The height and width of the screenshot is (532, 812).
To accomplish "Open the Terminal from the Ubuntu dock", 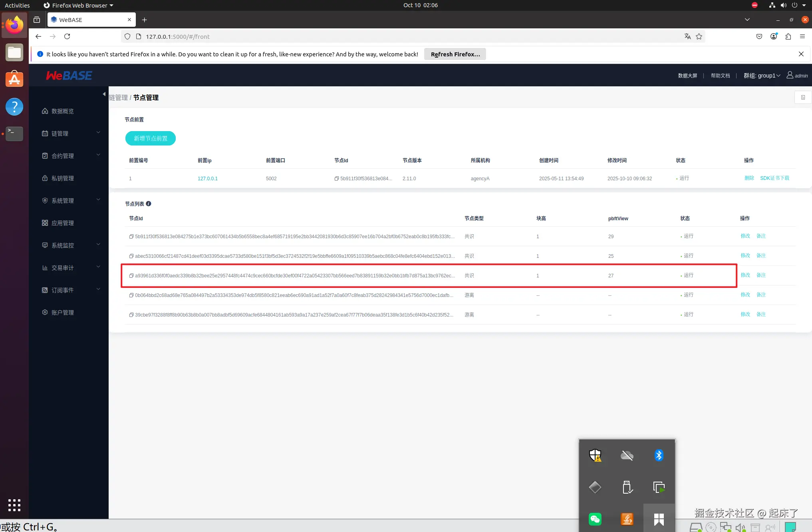I will tap(14, 133).
